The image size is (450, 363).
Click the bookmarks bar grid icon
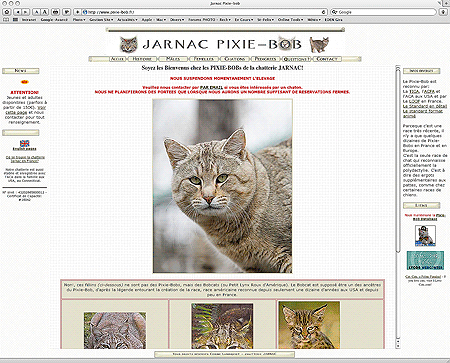tap(15, 20)
